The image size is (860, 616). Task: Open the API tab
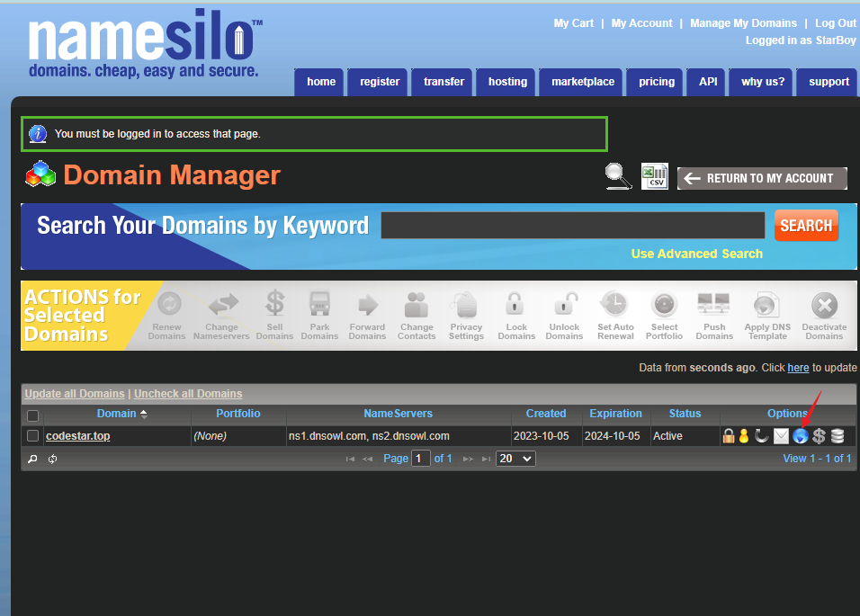[708, 82]
